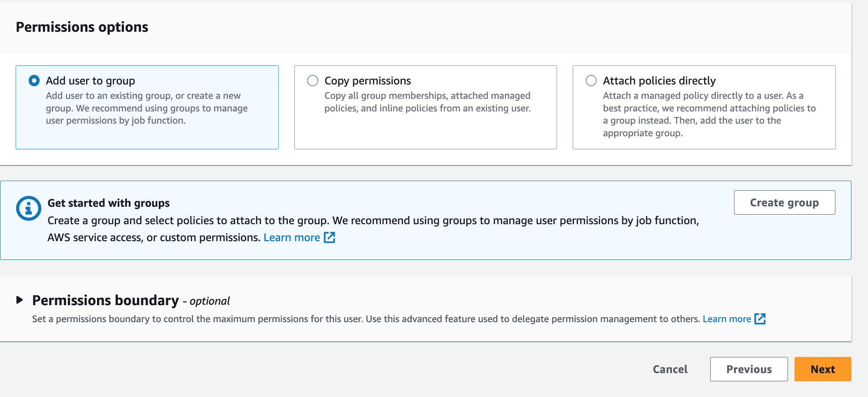Screen dimensions: 868x397
Task: Click the info icon in the groups banner
Action: click(28, 208)
